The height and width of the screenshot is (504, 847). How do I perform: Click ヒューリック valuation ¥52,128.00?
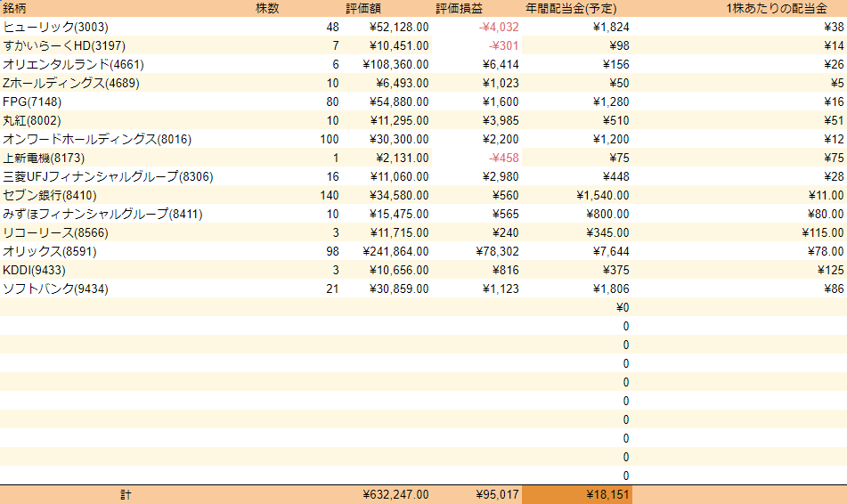399,27
